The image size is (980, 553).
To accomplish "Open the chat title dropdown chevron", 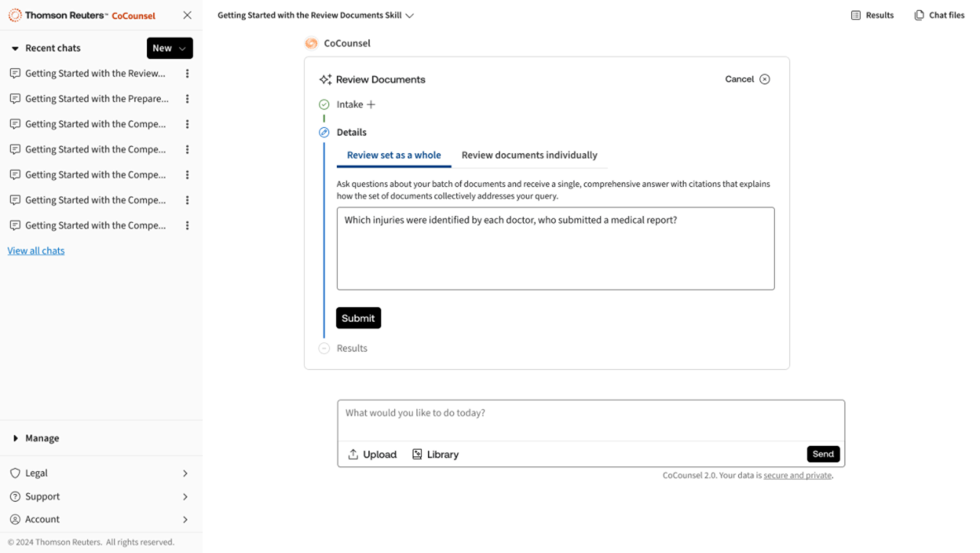I will tap(410, 15).
